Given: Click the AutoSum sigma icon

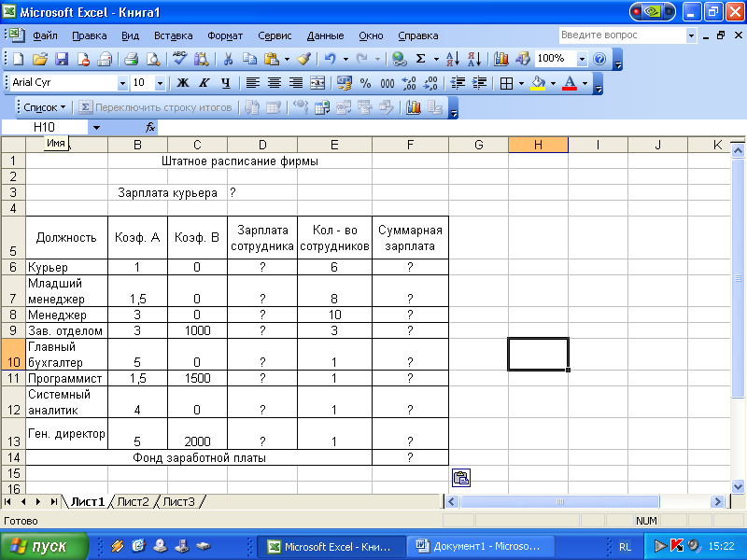Looking at the screenshot, I should click(x=421, y=59).
